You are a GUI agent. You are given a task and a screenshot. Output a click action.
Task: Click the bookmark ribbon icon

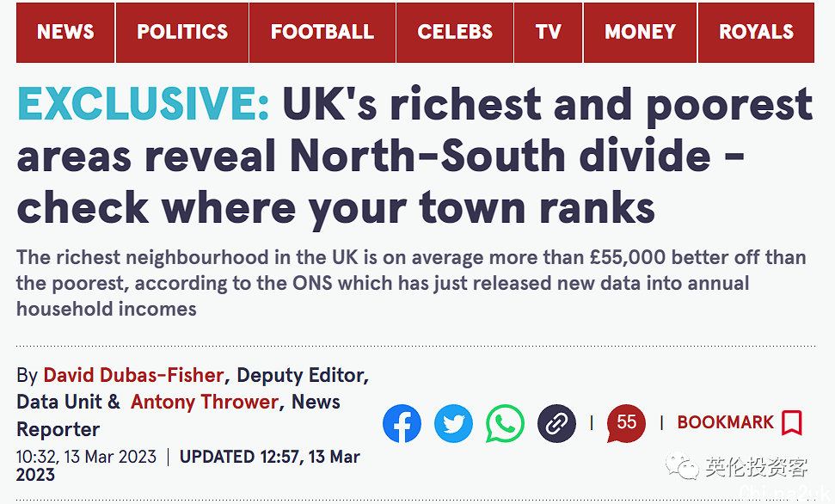792,423
